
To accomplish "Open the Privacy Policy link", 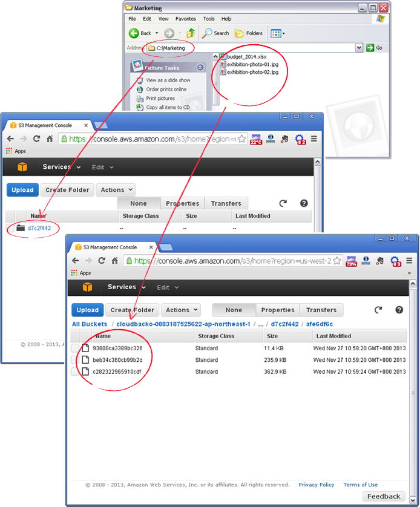I will pyautogui.click(x=317, y=485).
